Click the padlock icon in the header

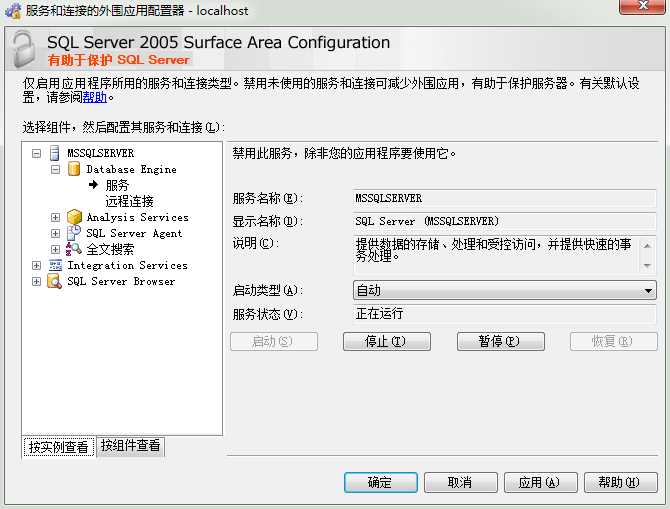24,49
